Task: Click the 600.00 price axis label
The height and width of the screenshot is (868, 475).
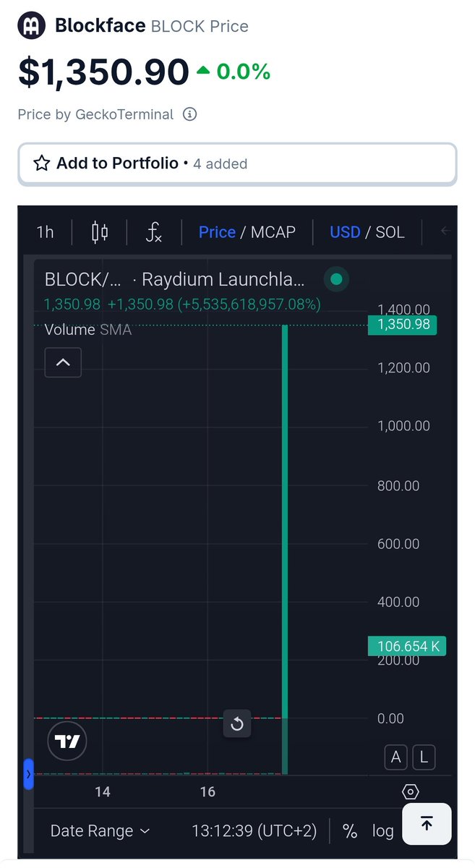Action: pyautogui.click(x=398, y=543)
